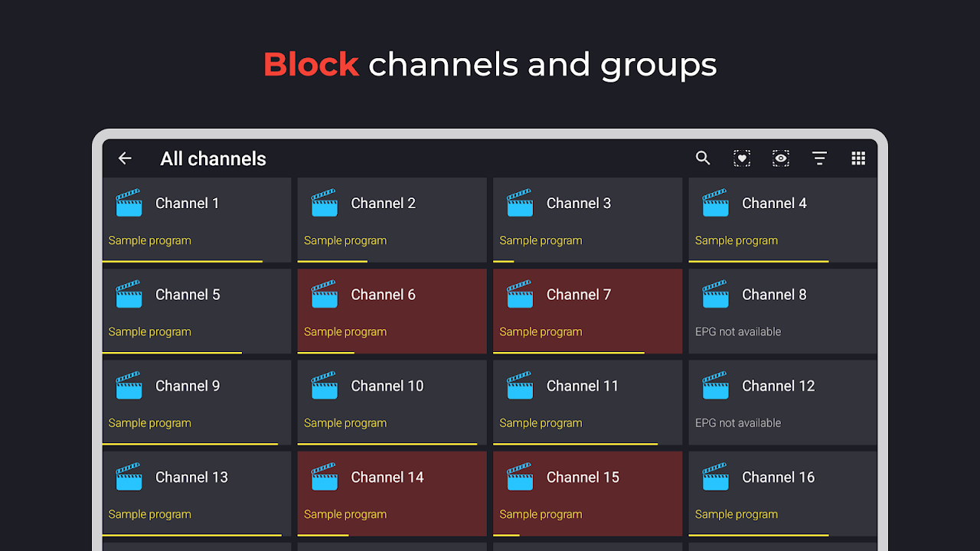Click the Channel 1 clapperboard icon
Image resolution: width=980 pixels, height=551 pixels.
[x=129, y=204]
